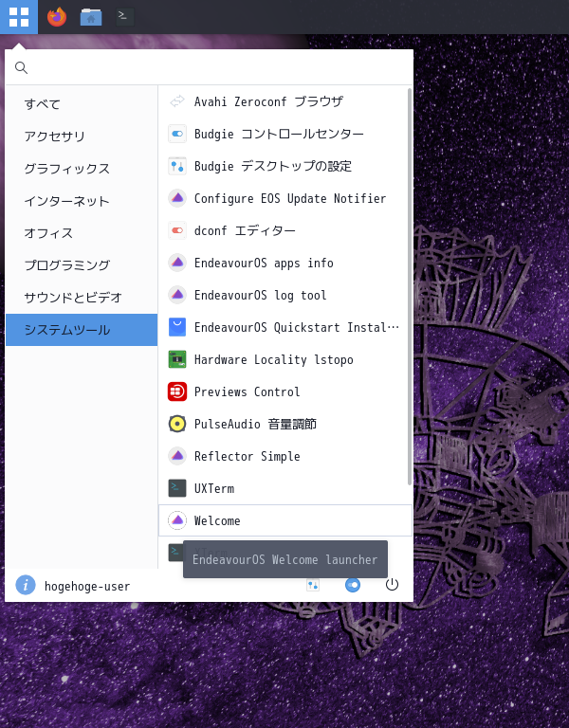
Task: Click the Hardware Locality lstopo icon
Action: click(x=177, y=359)
